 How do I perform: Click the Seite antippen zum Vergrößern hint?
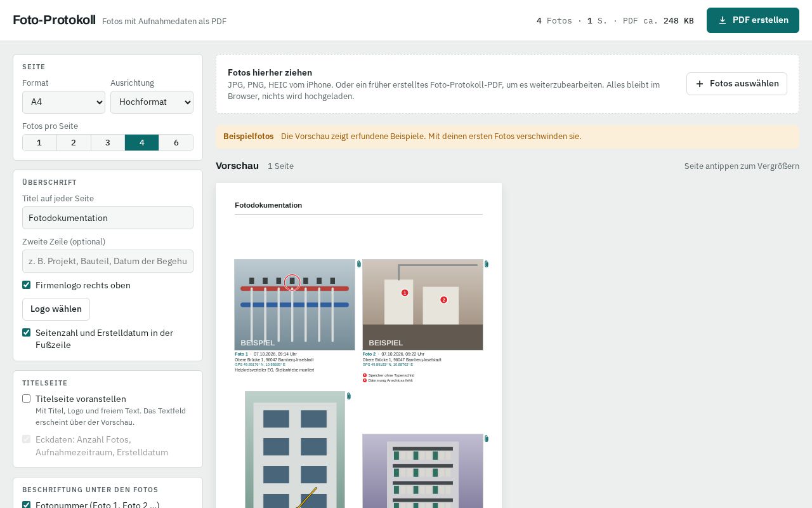(x=742, y=166)
